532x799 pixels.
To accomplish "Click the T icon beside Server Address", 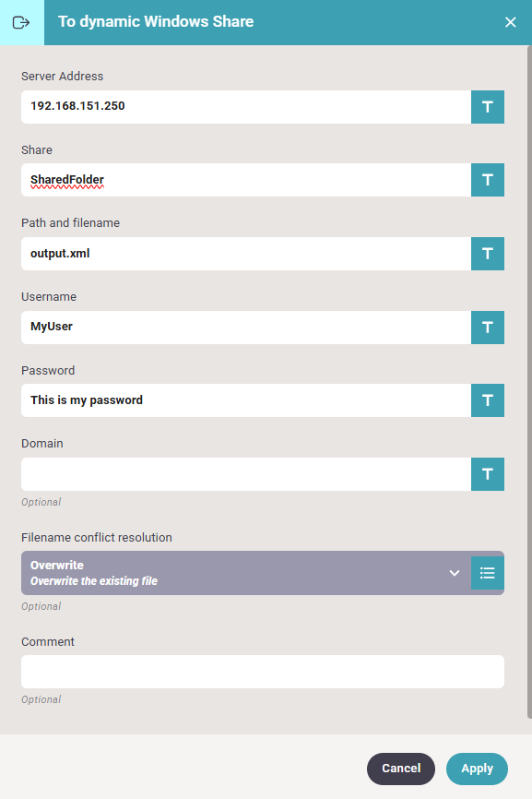I will point(487,107).
